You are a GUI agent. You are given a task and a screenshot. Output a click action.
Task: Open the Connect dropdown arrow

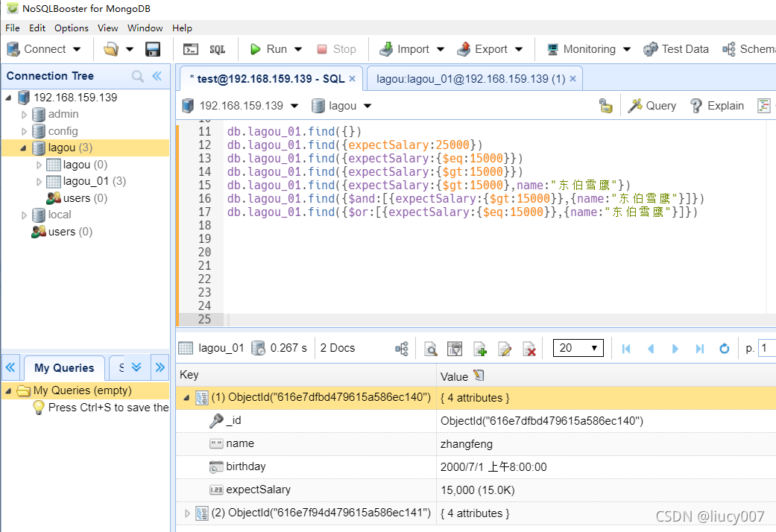pos(77,49)
